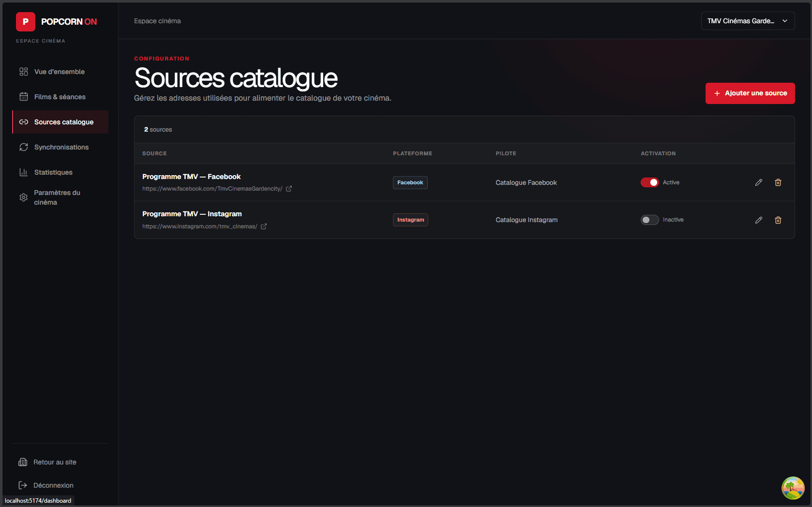This screenshot has height=507, width=812.
Task: Open Vue d'ensemble in the sidebar
Action: tap(60, 72)
